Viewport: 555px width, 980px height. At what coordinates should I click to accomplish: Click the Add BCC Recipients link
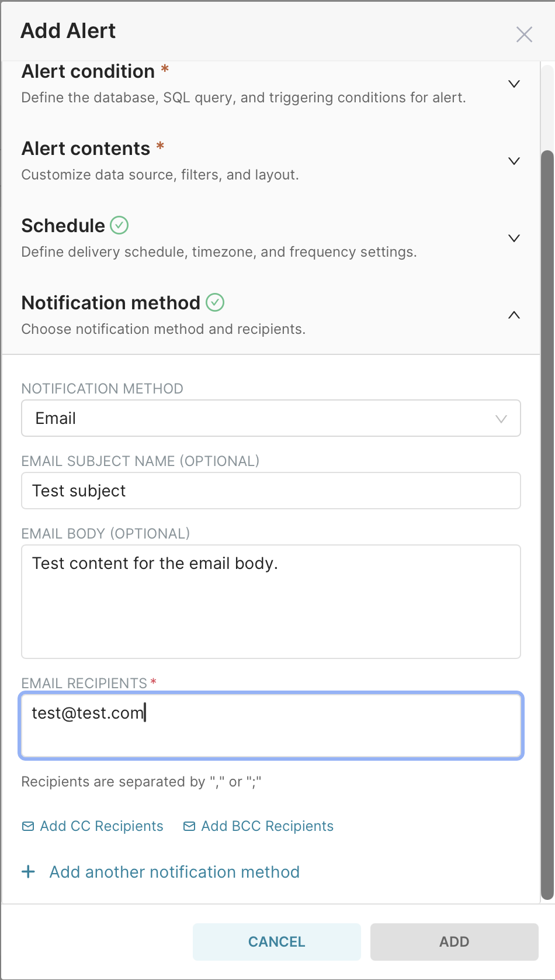[267, 826]
